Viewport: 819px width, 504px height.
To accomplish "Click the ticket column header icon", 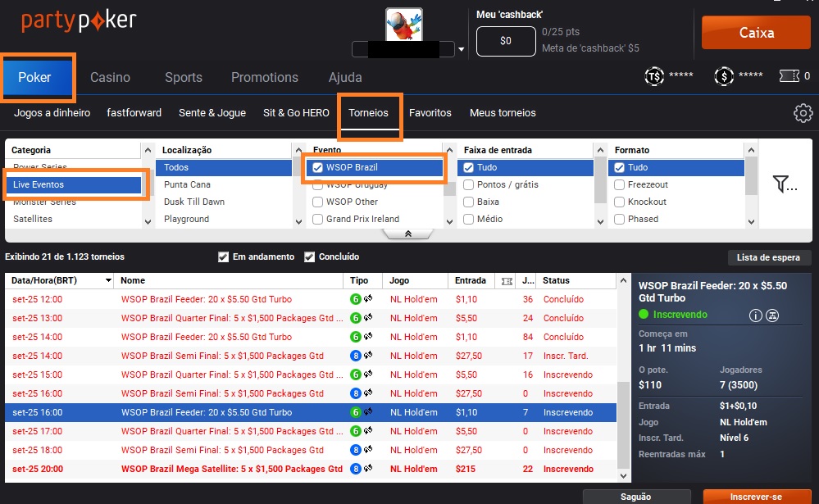I will tap(506, 281).
